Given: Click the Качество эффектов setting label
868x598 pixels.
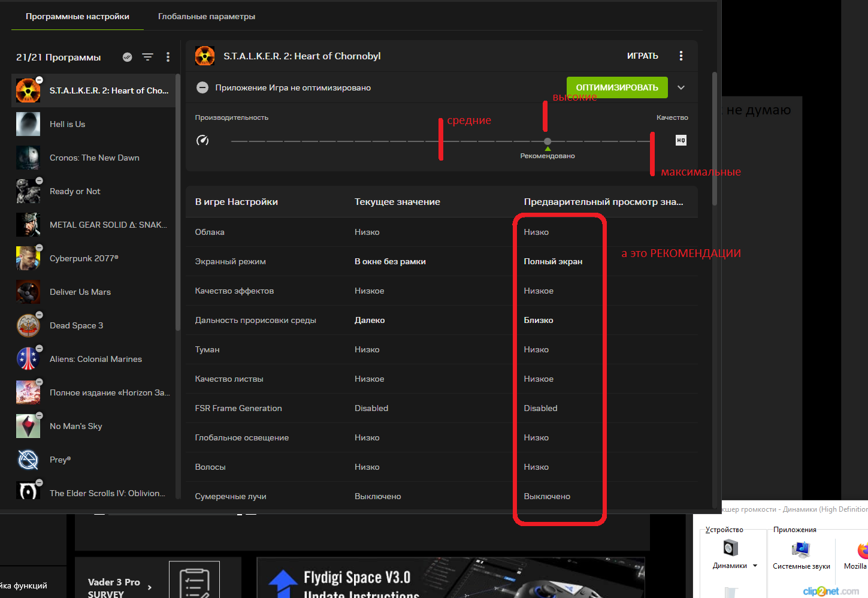Looking at the screenshot, I should point(234,291).
